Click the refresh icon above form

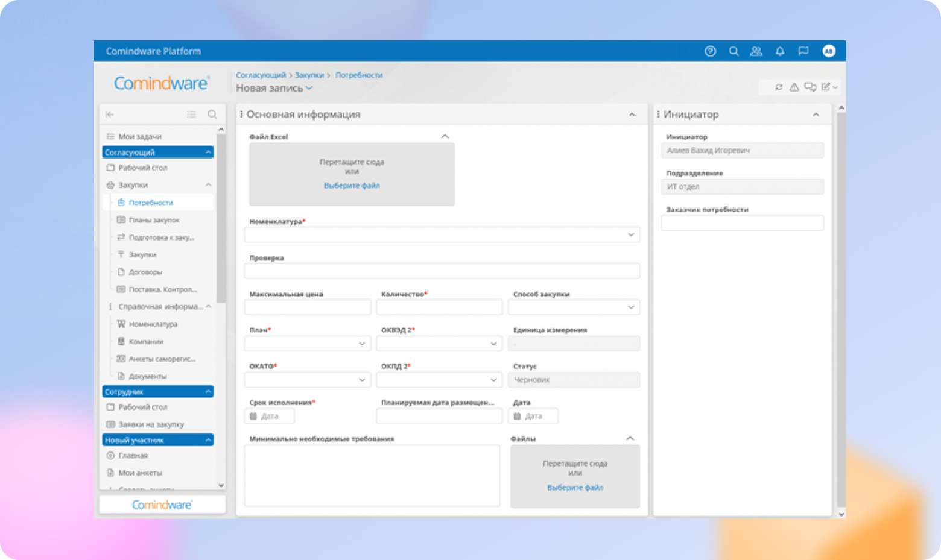click(x=779, y=87)
